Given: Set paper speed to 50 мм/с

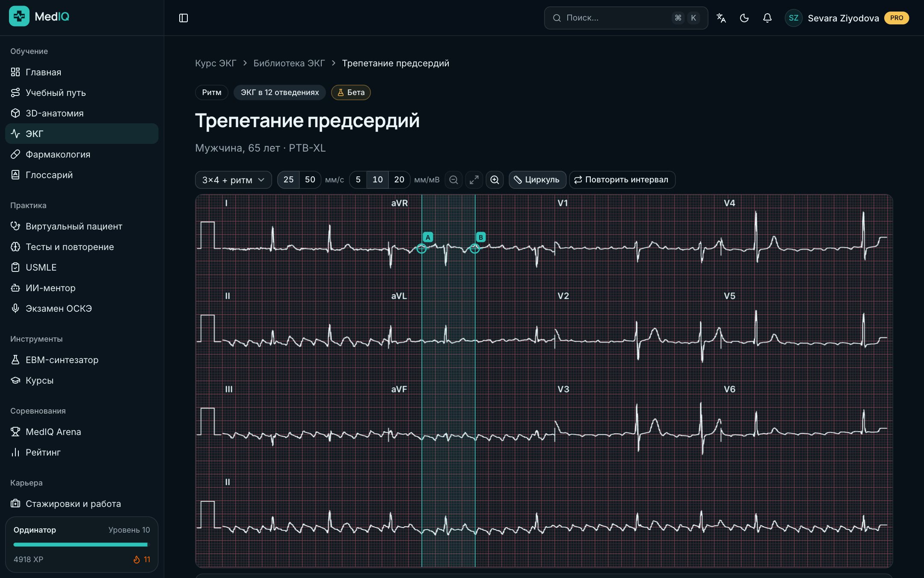Looking at the screenshot, I should (x=310, y=180).
